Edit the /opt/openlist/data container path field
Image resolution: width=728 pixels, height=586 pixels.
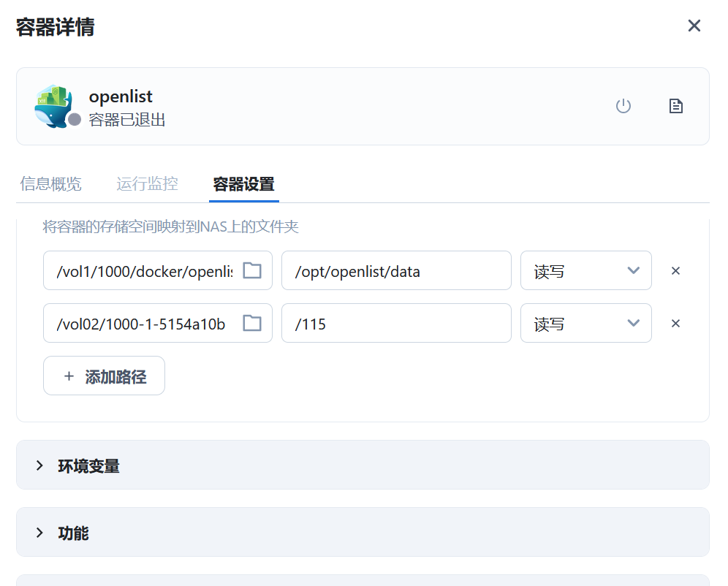tap(396, 270)
